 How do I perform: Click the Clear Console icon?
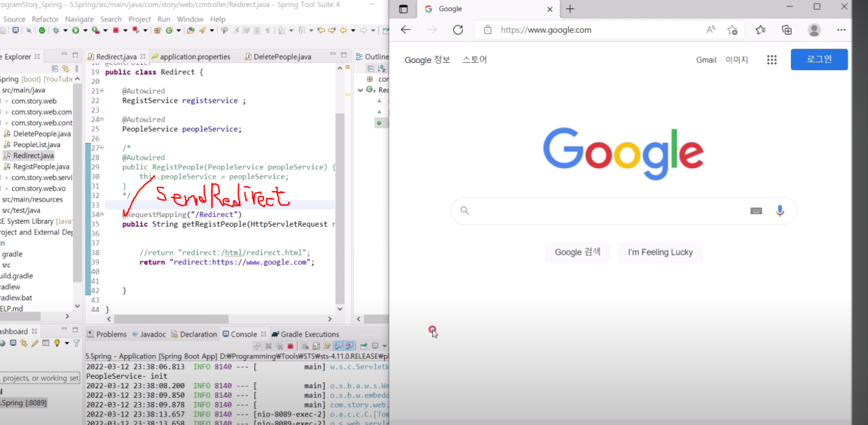pos(305,346)
